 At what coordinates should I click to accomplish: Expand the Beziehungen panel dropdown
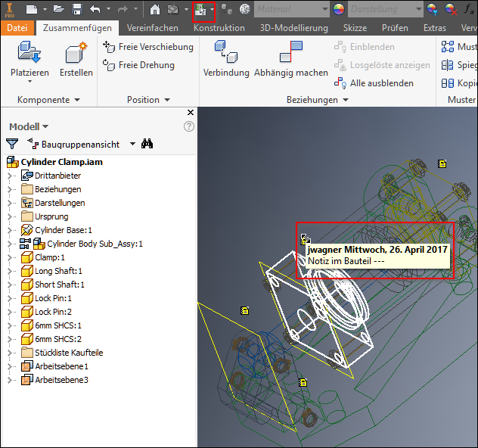(x=346, y=100)
